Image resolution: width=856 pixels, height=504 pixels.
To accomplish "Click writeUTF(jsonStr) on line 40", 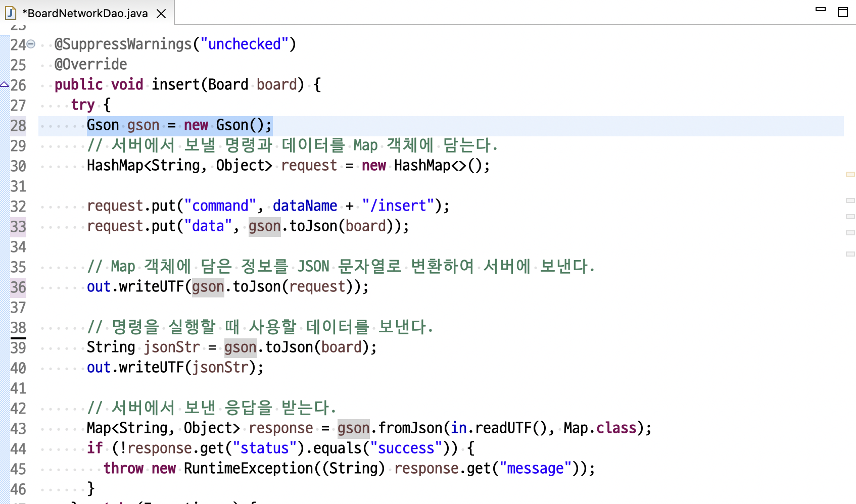I will click(x=188, y=367).
